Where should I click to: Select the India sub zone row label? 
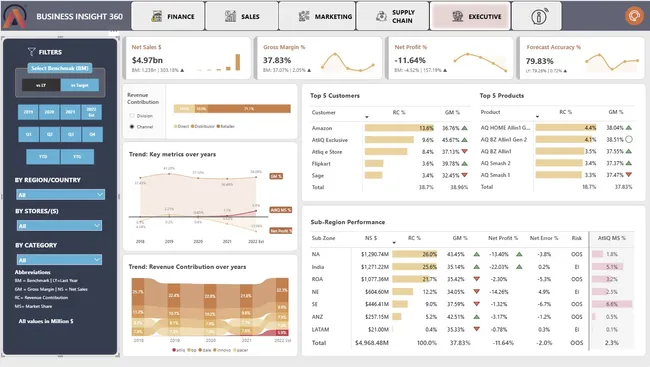[318, 267]
